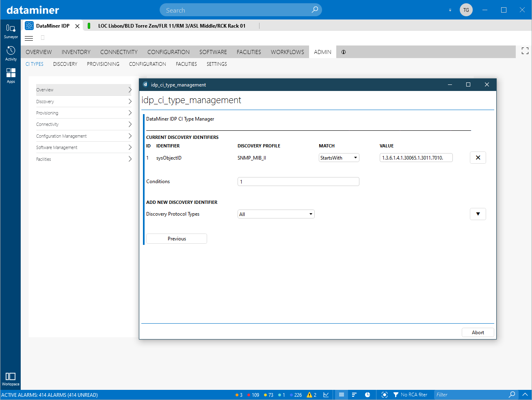
Task: Open the PROVISIONING sub-tab
Action: point(103,64)
